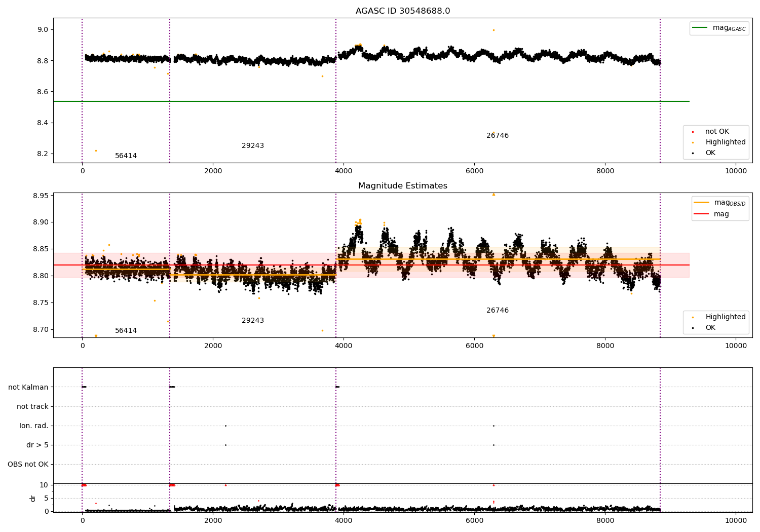Click the 'not track' axis label
The image size is (760, 532).
pyautogui.click(x=32, y=406)
